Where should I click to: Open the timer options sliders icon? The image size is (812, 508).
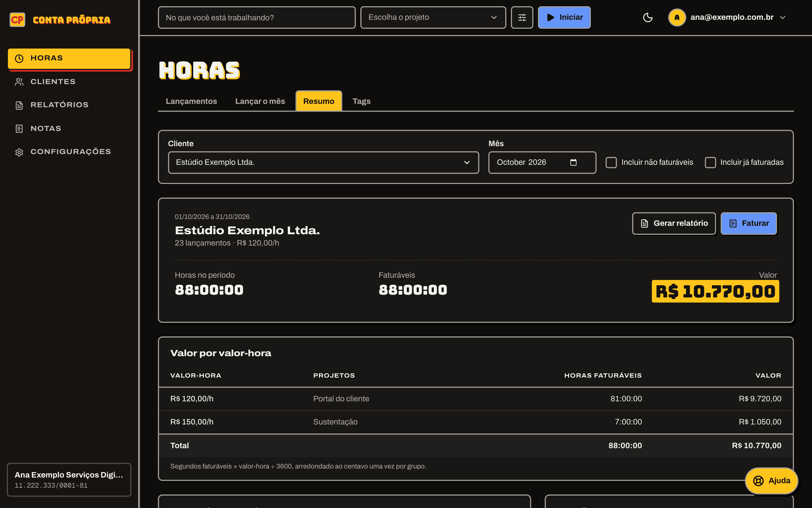pos(522,17)
